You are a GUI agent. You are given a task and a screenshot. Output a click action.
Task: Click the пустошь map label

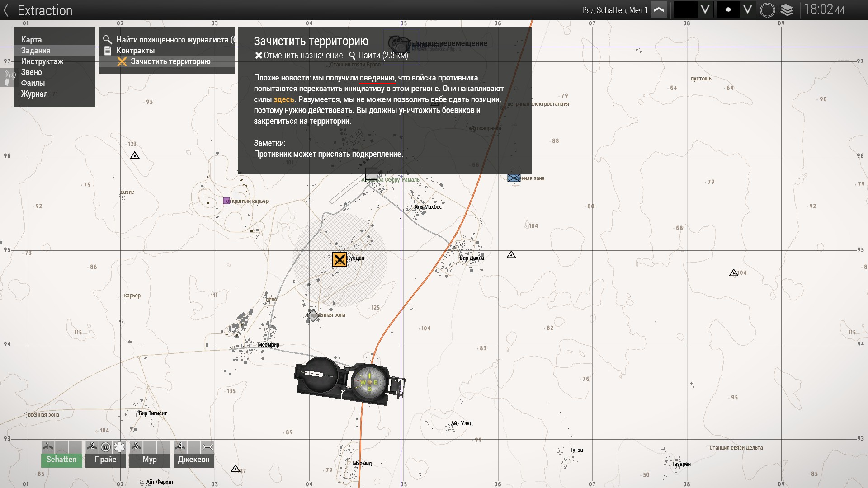[x=701, y=79]
